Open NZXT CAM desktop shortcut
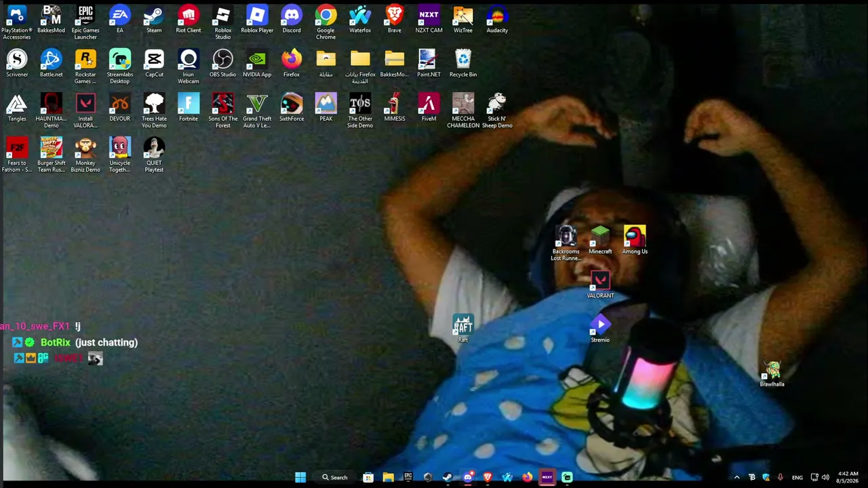868x488 pixels. [429, 19]
